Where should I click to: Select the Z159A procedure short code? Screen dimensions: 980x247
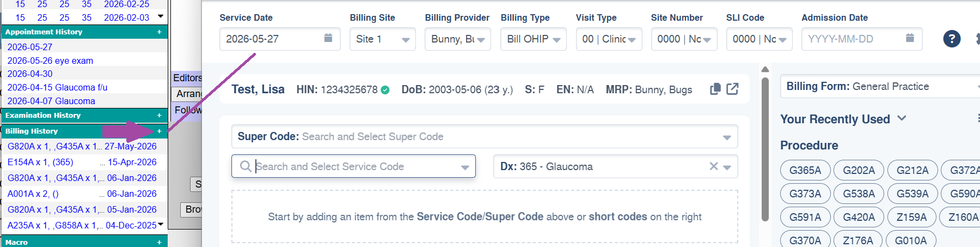(911, 217)
